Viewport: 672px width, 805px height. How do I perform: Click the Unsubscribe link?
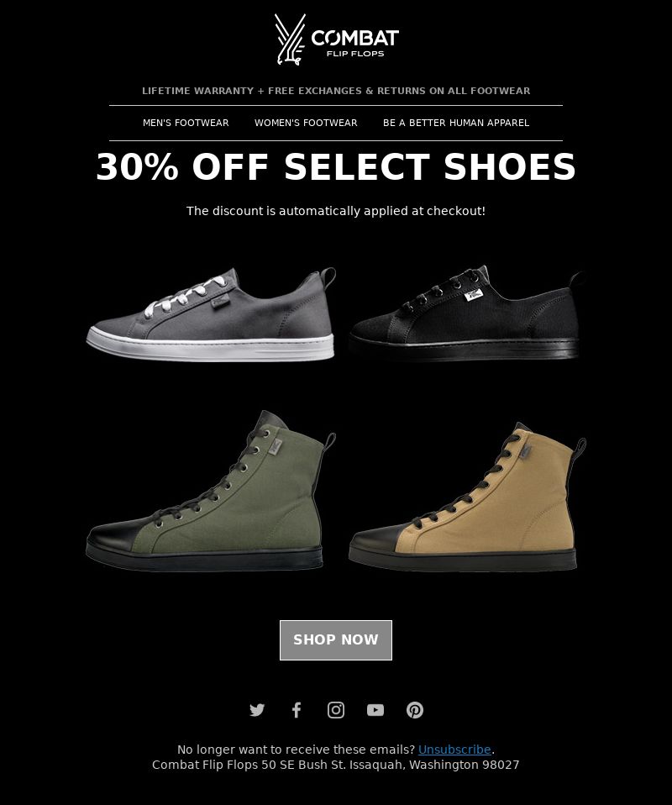[x=454, y=750]
